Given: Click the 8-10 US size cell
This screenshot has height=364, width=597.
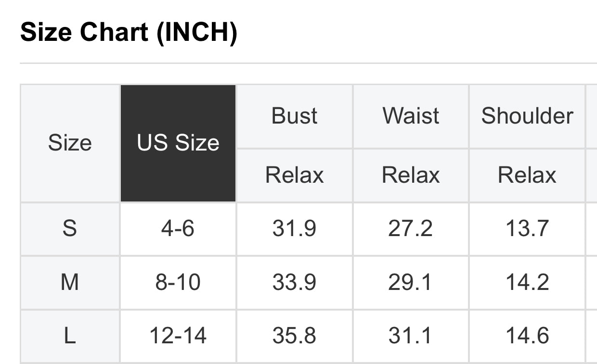Looking at the screenshot, I should (178, 282).
